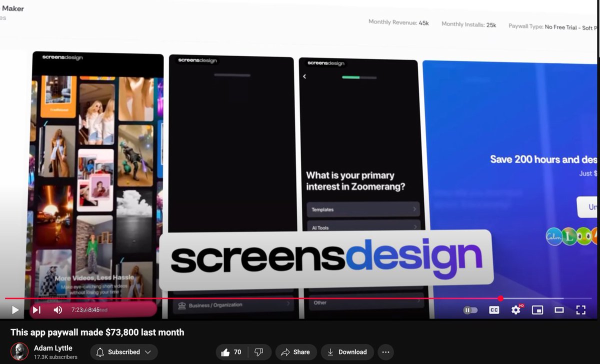Screen dimensions: 600x364
Task: Skip to the next video
Action: coord(36,310)
